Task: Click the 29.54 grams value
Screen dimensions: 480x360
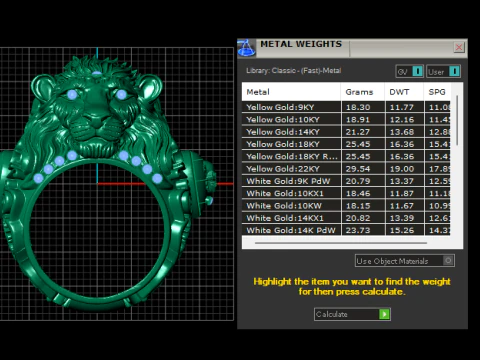Action: [358, 169]
